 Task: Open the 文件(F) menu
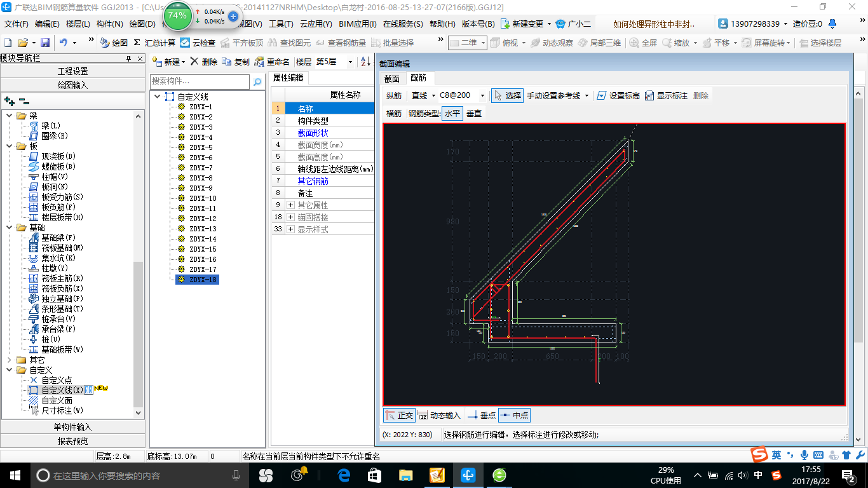pyautogui.click(x=17, y=24)
